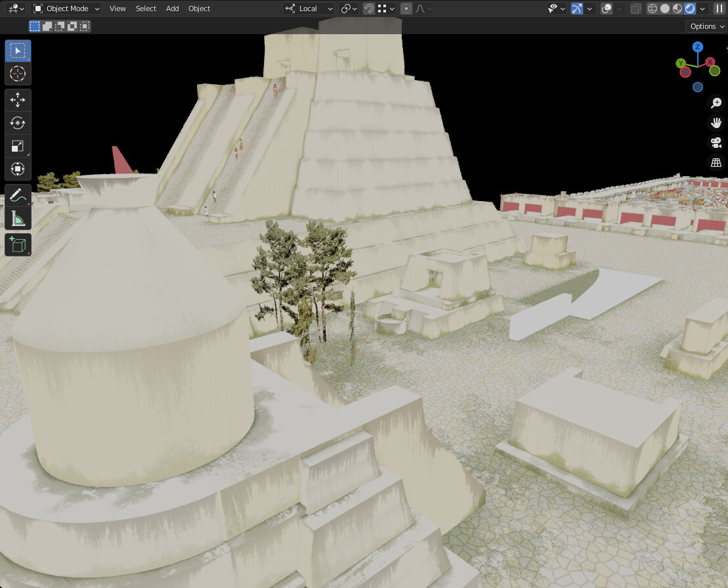The image size is (728, 588).
Task: Toggle snapping magnet on
Action: click(369, 9)
